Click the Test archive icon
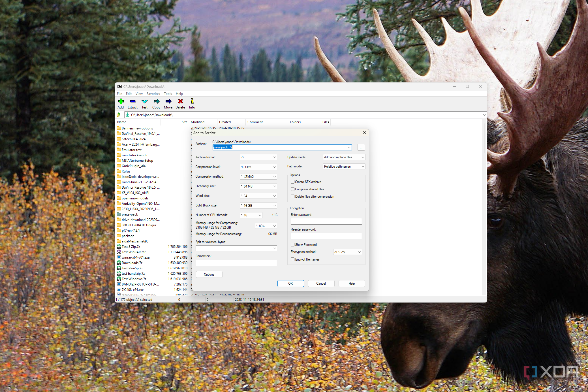The image size is (588, 392). [144, 102]
